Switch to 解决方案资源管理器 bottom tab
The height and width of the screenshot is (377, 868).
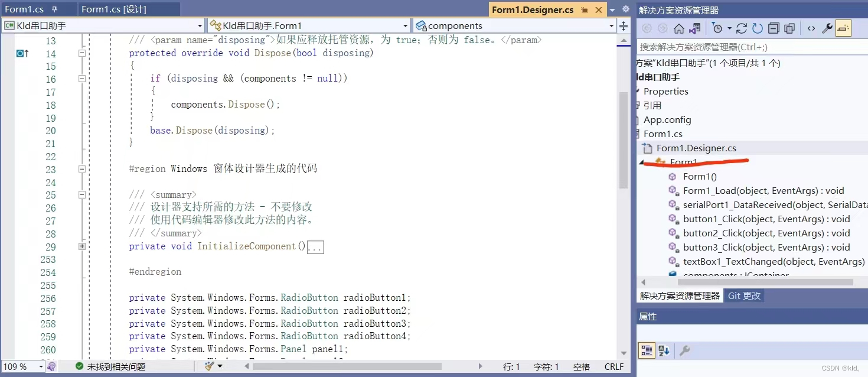tap(680, 295)
